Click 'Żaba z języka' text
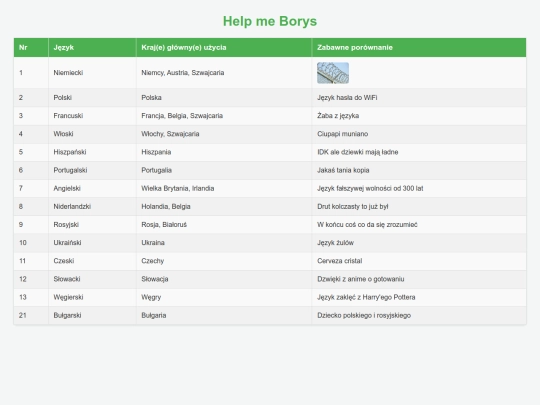 (338, 116)
